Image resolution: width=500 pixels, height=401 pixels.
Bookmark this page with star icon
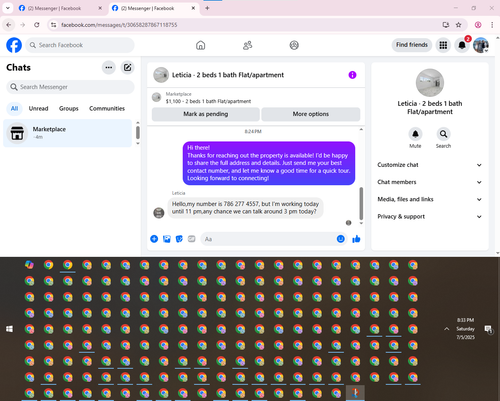(459, 25)
